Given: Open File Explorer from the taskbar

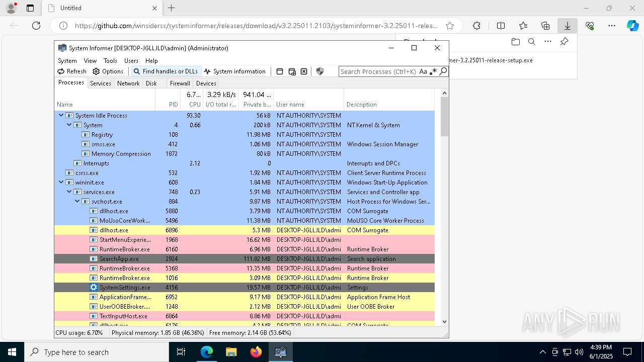Looking at the screenshot, I should pyautogui.click(x=231, y=352).
